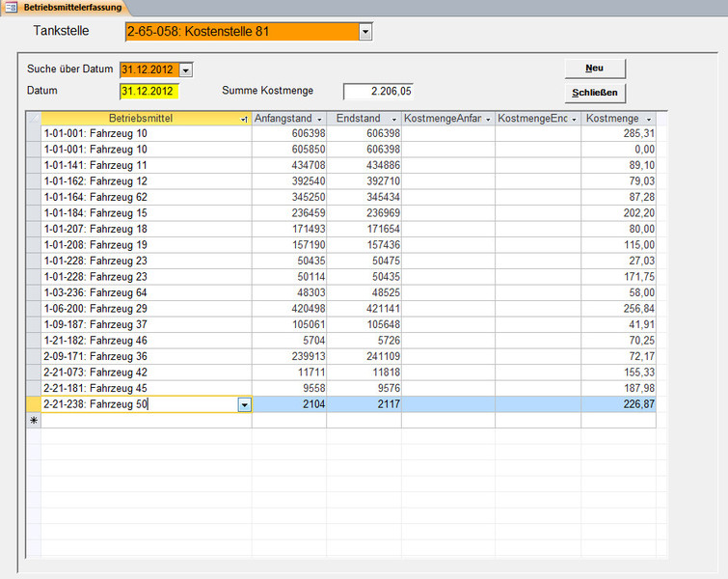Click the Schließen button
This screenshot has width=728, height=579.
click(595, 93)
